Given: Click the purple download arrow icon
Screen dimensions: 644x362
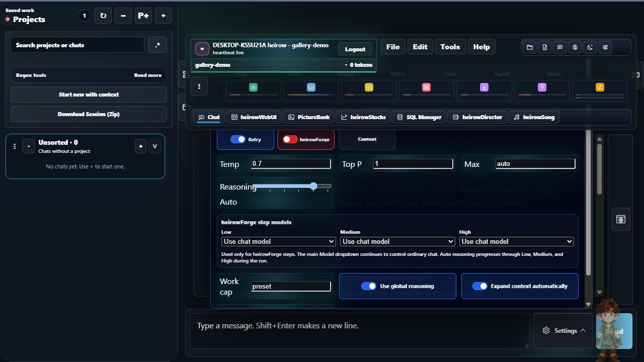Looking at the screenshot, I should [484, 87].
